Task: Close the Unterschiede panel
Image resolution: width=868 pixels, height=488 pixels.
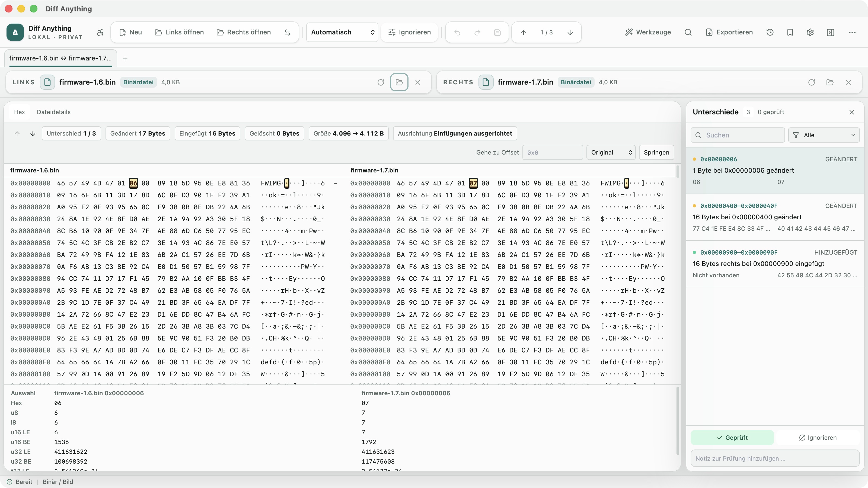Action: [852, 112]
